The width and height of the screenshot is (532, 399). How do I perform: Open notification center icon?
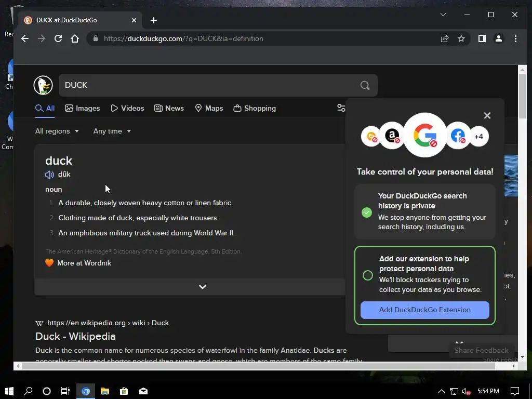coord(515,391)
